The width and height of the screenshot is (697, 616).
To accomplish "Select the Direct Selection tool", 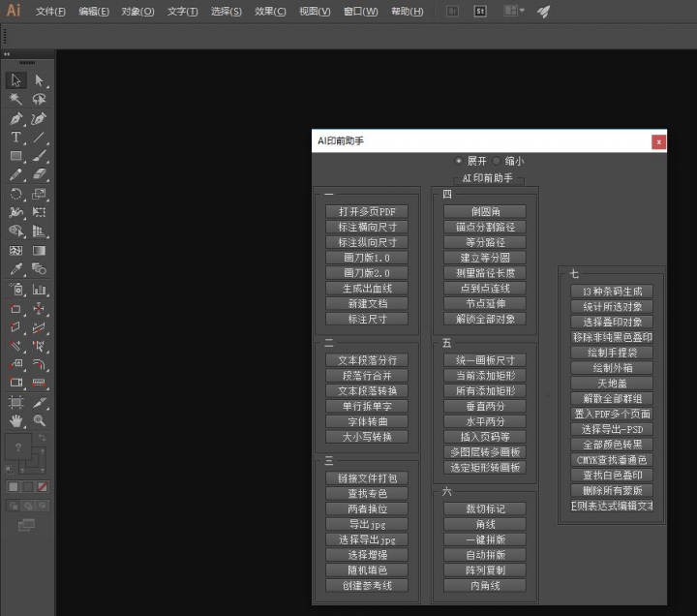I will click(x=40, y=80).
